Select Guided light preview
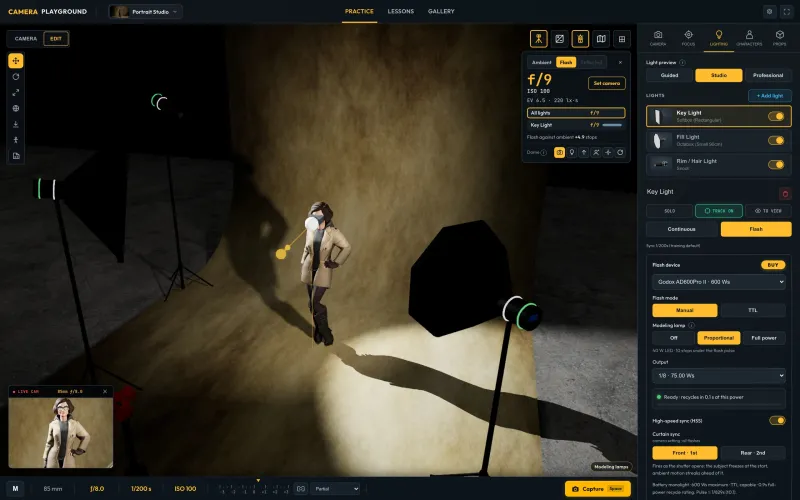This screenshot has height=500, width=800. tap(669, 75)
